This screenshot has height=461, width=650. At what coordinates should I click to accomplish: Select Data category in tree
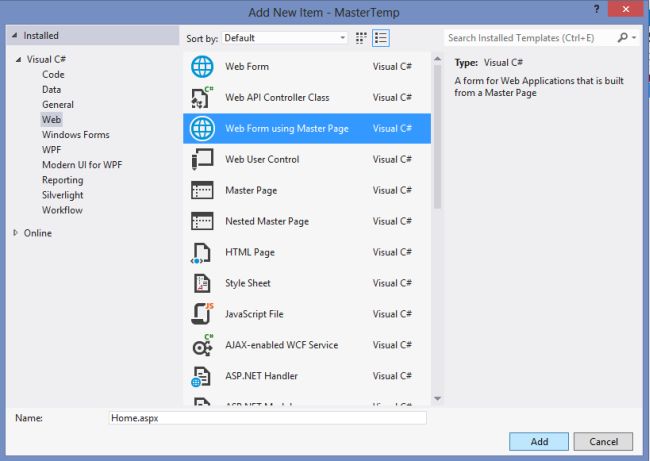click(51, 90)
